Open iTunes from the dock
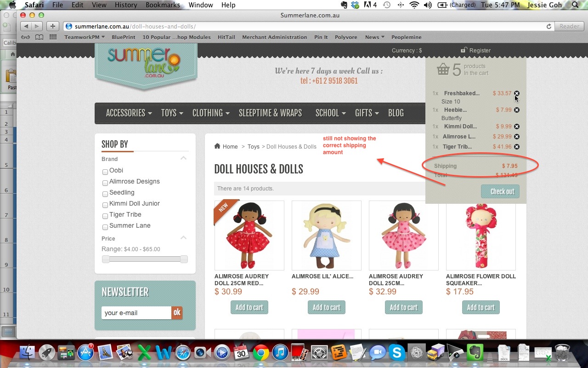 tap(280, 353)
